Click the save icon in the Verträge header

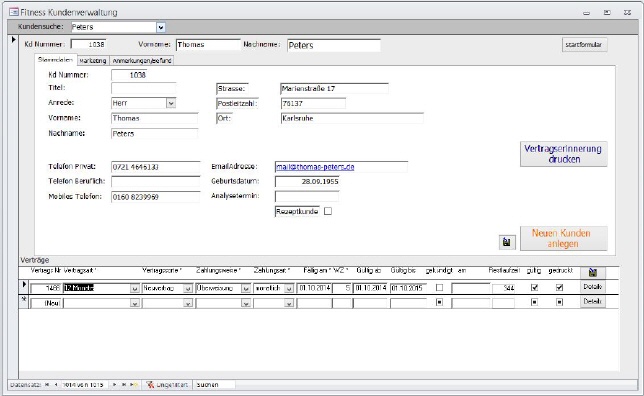[592, 272]
